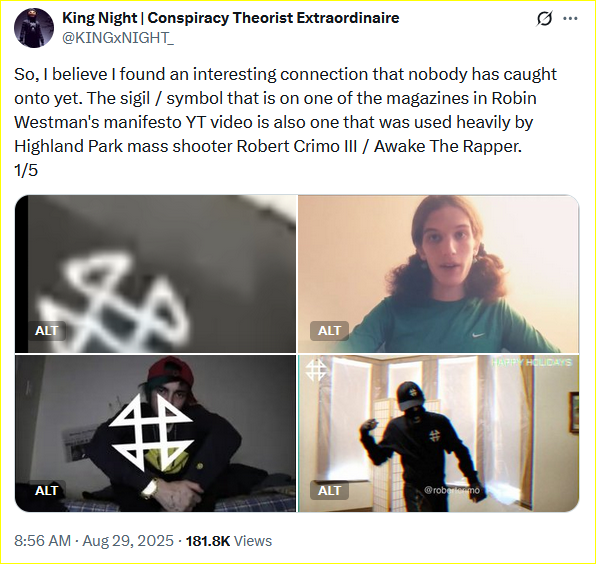Click the 181.8K Views count

229,541
